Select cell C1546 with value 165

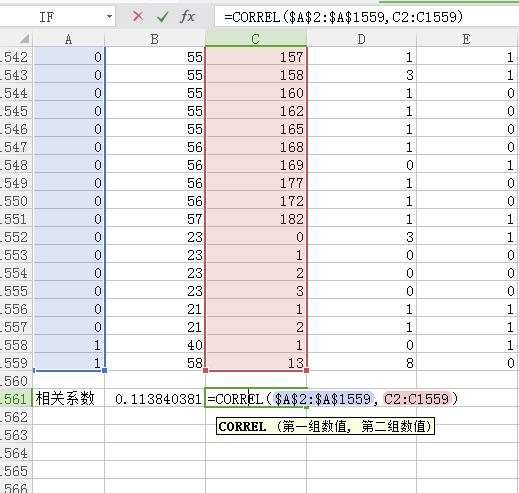pos(256,129)
